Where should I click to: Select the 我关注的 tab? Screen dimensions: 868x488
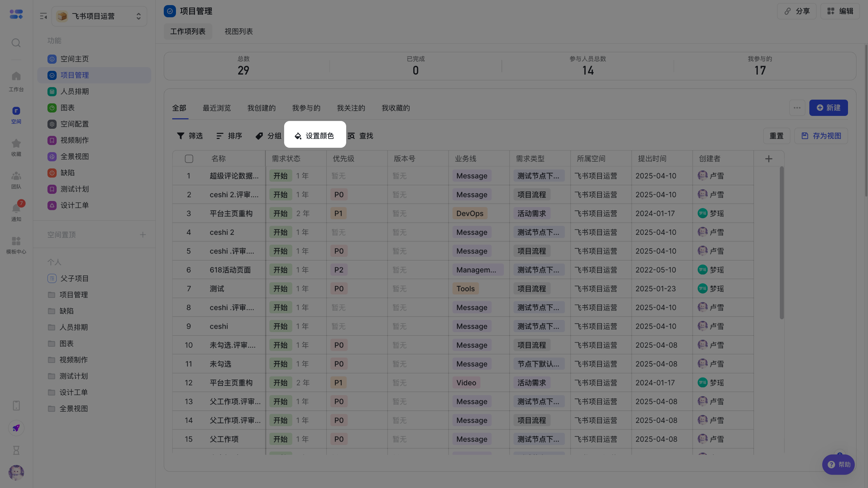pyautogui.click(x=351, y=108)
